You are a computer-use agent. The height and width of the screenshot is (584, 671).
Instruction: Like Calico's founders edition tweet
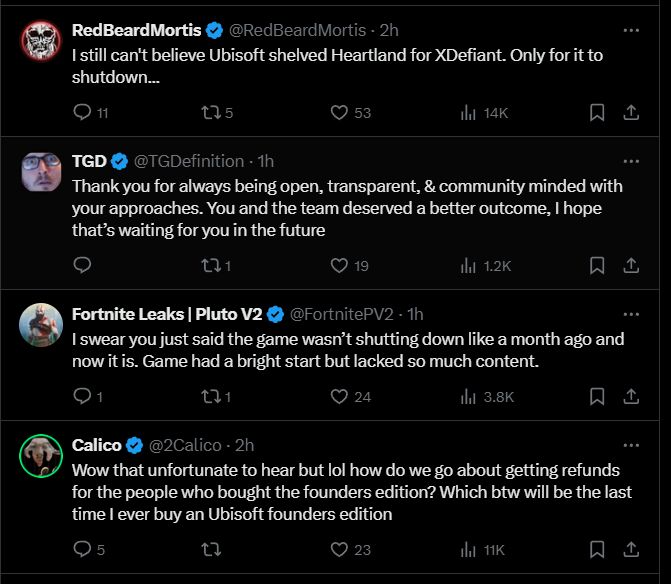[340, 549]
